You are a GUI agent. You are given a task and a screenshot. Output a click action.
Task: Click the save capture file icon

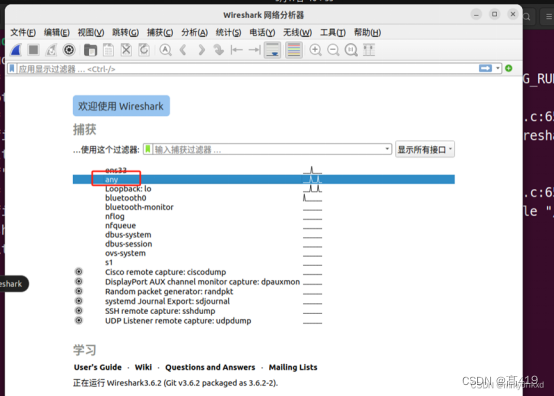point(108,50)
